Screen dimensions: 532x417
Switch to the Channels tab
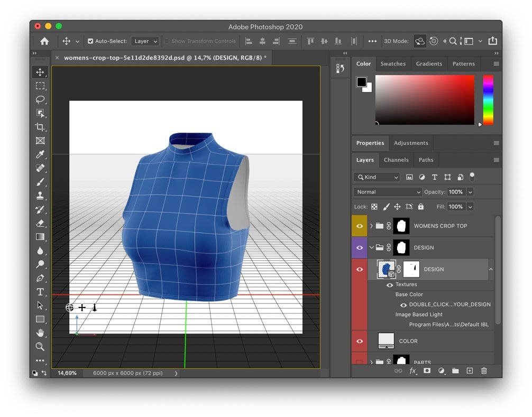396,160
